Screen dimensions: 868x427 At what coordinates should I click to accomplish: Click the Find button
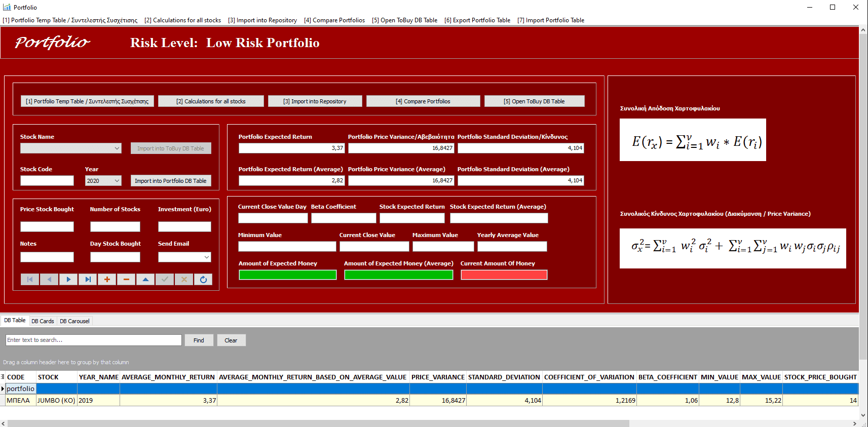199,340
